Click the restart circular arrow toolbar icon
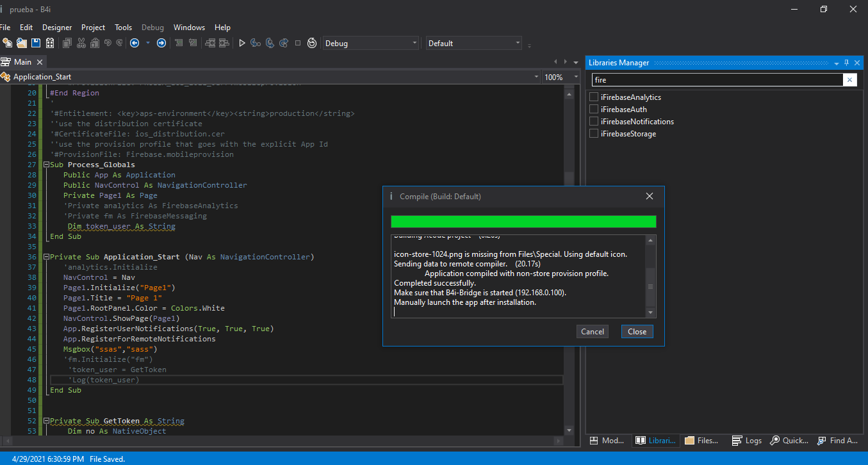The width and height of the screenshot is (868, 465). tap(312, 43)
